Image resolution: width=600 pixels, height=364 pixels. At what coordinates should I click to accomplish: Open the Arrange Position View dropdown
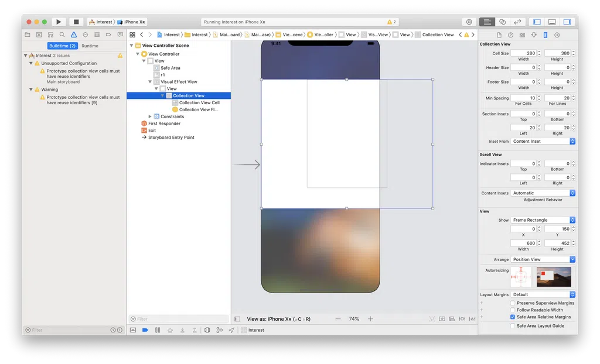pos(543,259)
